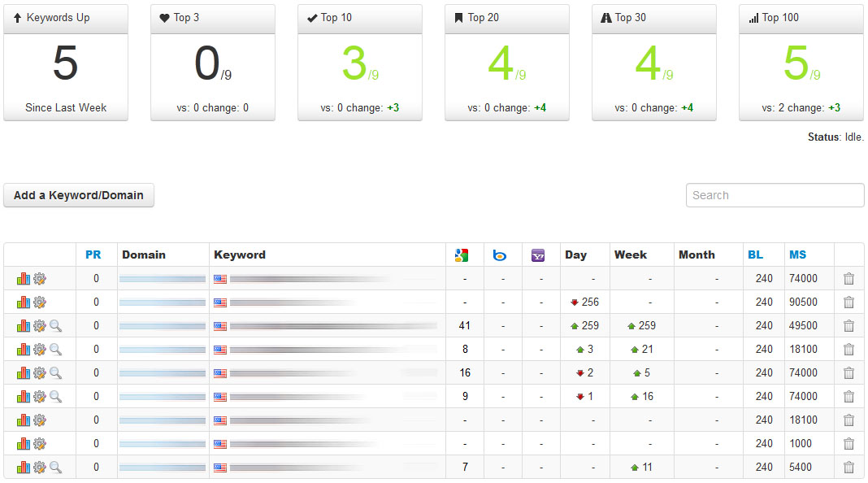
Task: Click settings gear in the MS 49500 row
Action: [x=39, y=326]
